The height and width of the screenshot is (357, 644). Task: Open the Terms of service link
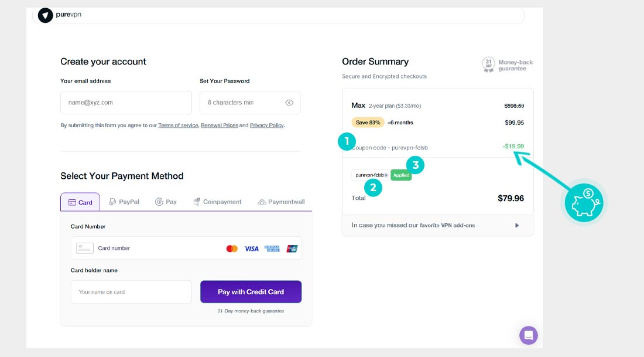[x=178, y=125]
